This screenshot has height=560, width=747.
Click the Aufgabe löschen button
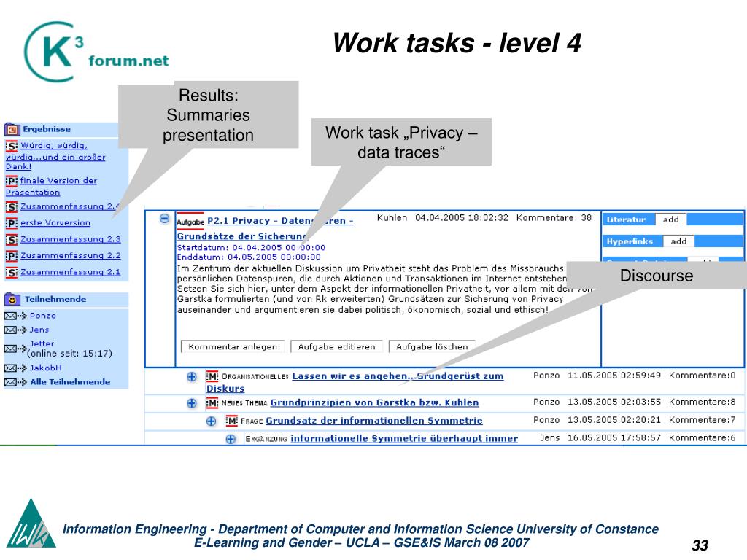pos(432,346)
